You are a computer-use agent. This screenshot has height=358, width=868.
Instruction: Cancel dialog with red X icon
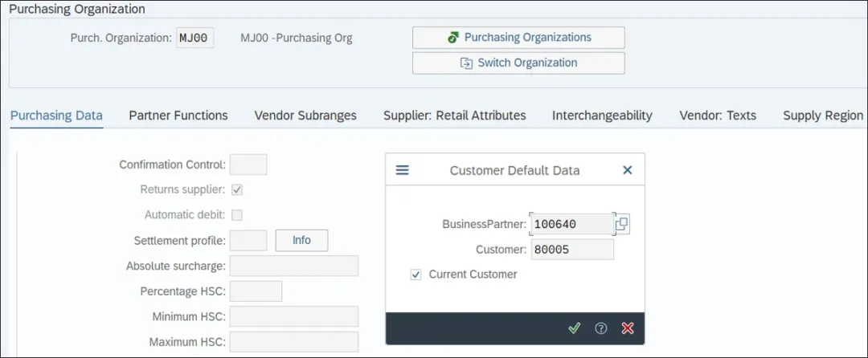pyautogui.click(x=628, y=328)
